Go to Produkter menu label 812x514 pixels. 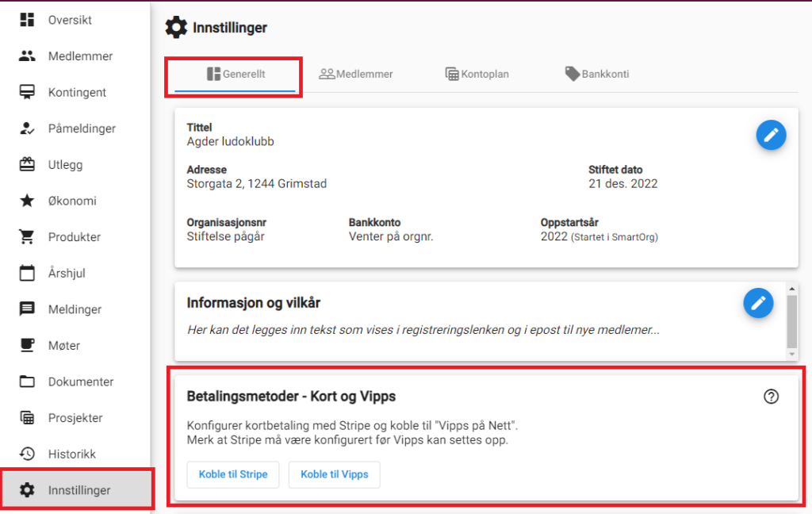tap(75, 237)
